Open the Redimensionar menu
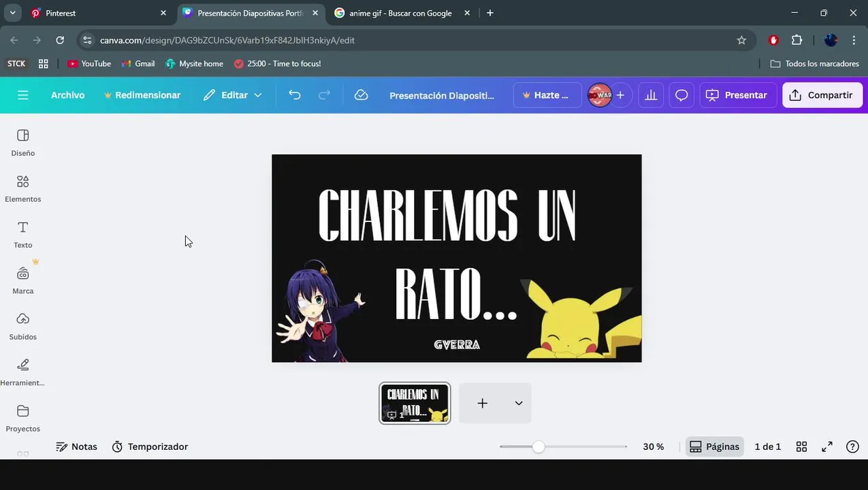The width and height of the screenshot is (868, 490). (142, 95)
